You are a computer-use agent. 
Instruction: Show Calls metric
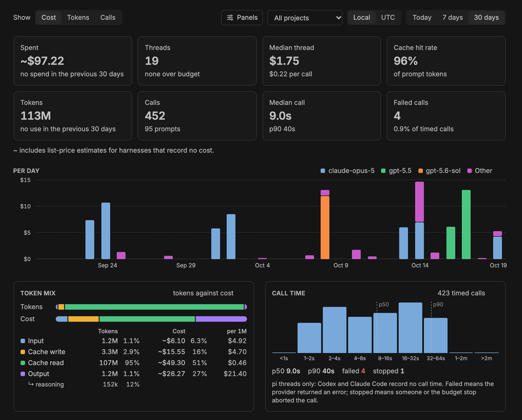coord(108,18)
